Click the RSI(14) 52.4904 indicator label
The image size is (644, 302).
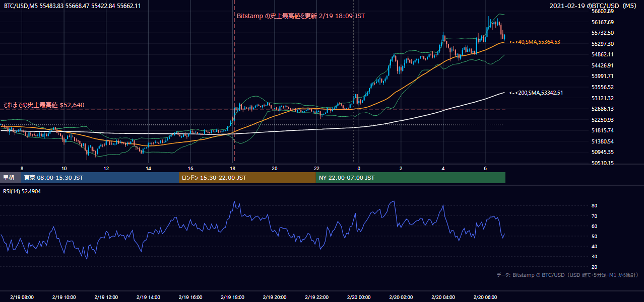(x=22, y=191)
